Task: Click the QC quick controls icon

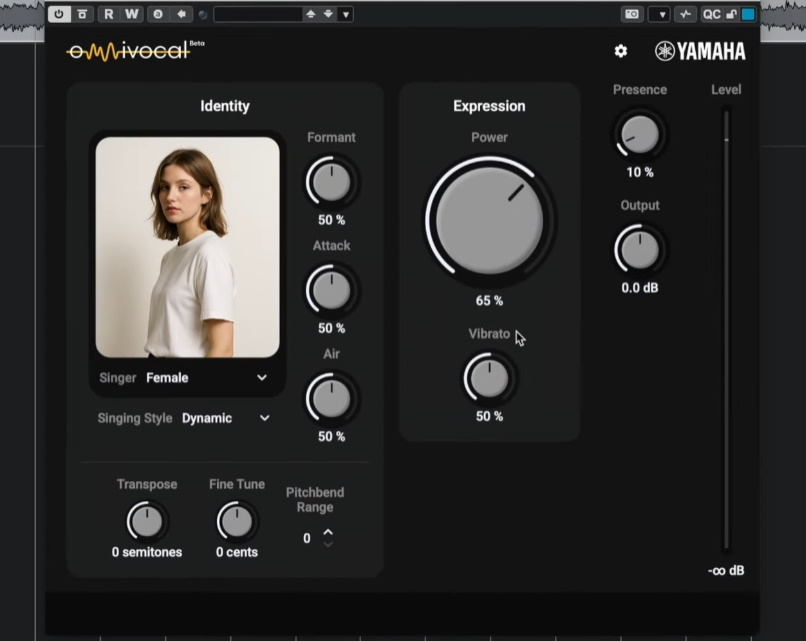Action: point(711,14)
